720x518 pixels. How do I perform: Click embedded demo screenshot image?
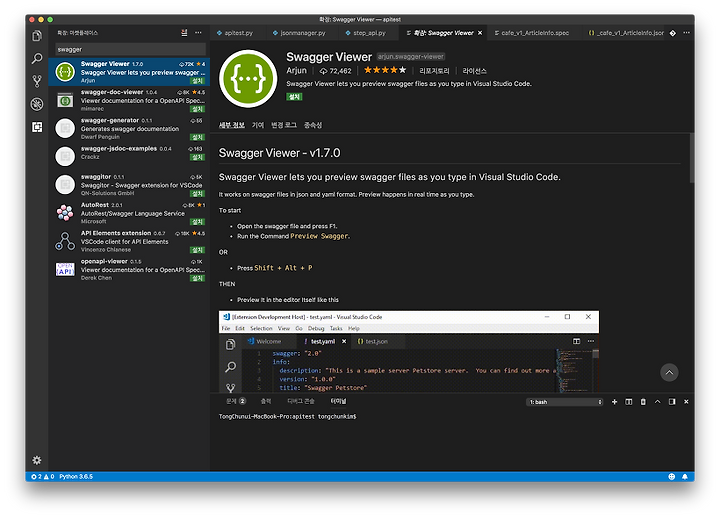tap(409, 351)
